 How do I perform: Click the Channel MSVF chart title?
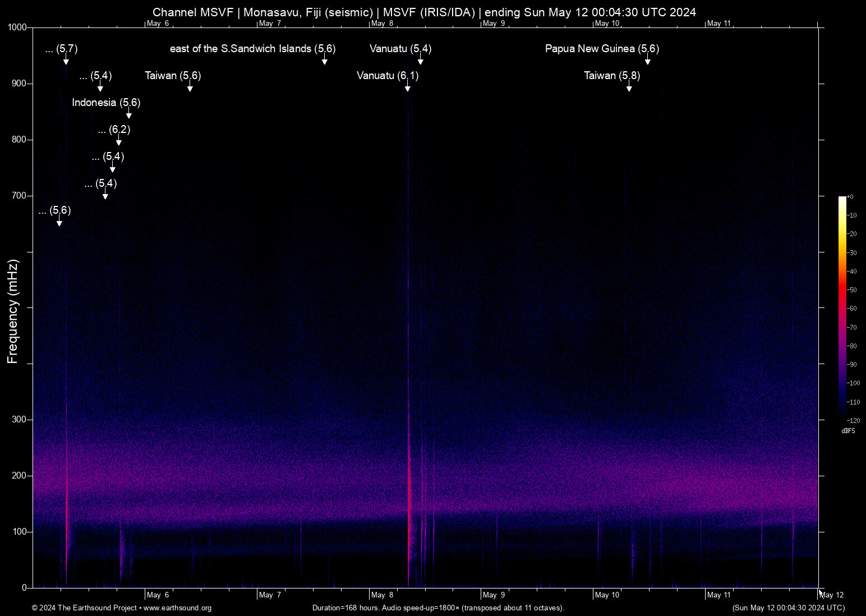pyautogui.click(x=192, y=12)
